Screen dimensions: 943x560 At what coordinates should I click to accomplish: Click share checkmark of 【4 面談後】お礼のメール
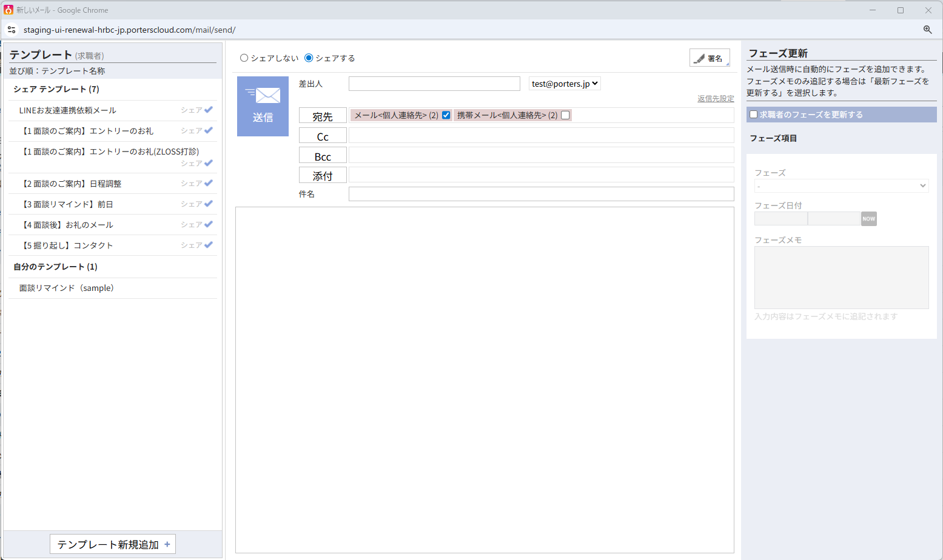[x=209, y=224]
